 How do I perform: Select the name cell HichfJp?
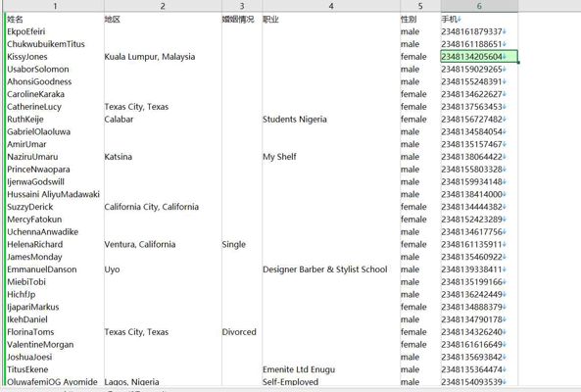tap(55, 295)
